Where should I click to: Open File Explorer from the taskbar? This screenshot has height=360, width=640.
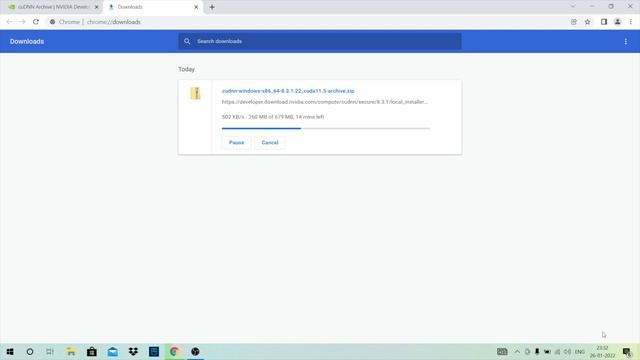click(71, 351)
